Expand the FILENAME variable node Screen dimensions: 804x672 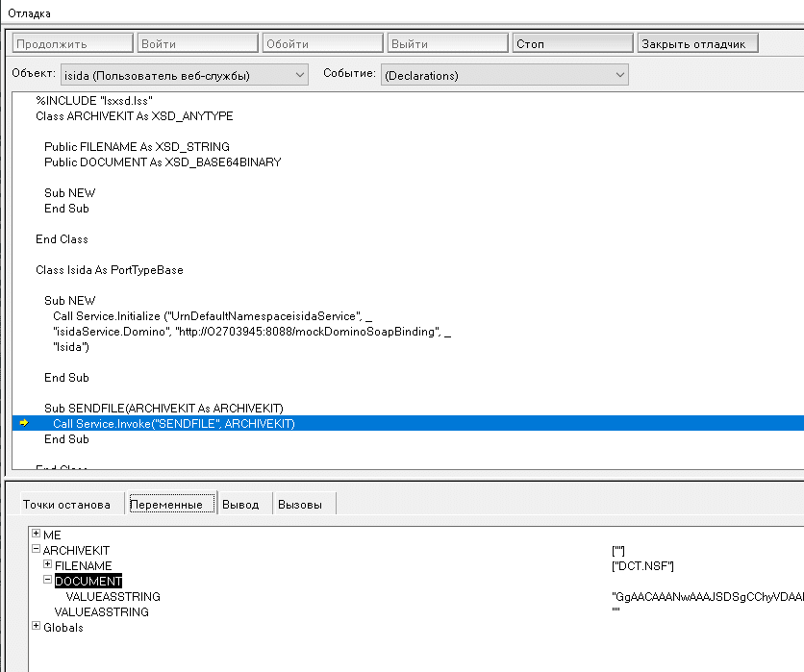tap(48, 565)
